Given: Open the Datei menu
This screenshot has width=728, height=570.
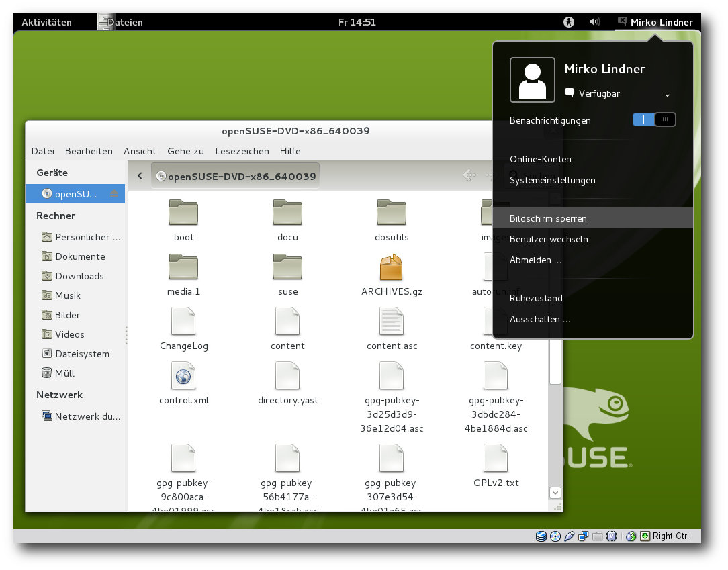Looking at the screenshot, I should (x=43, y=151).
